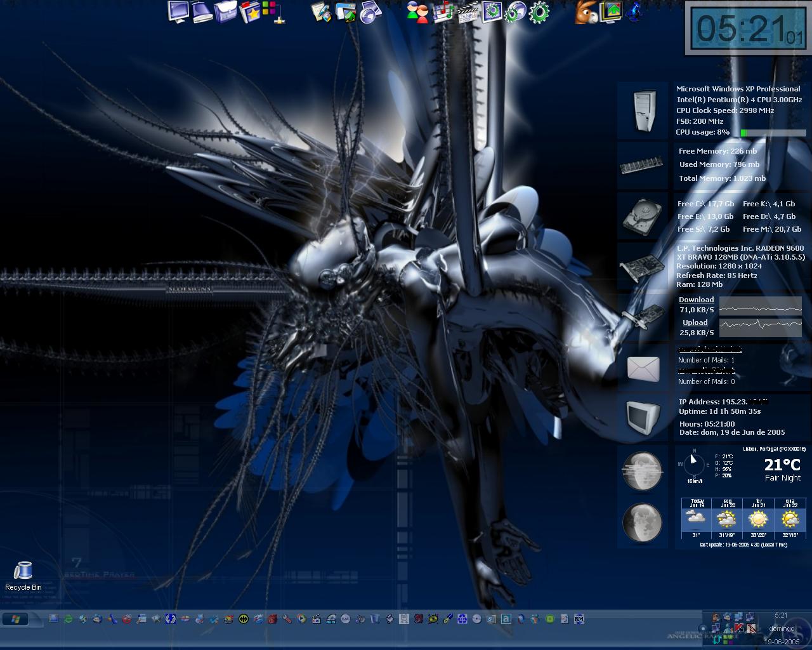
Task: Click the Windows Start button
Action: 16,619
